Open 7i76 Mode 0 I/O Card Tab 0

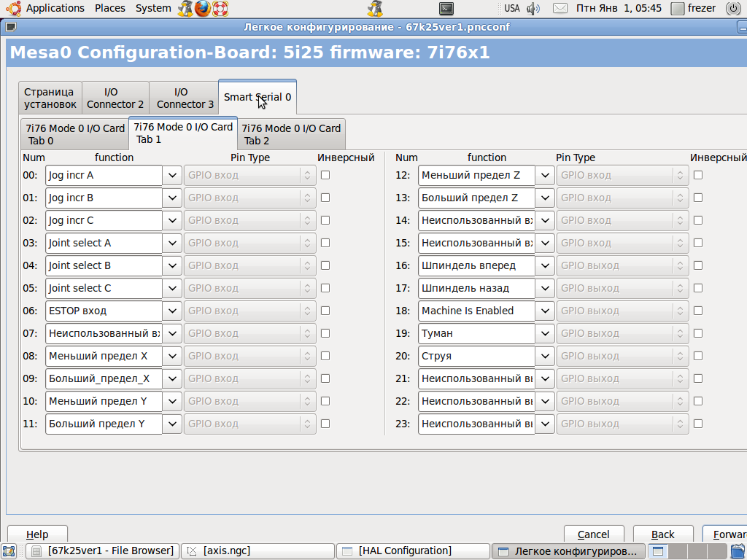click(75, 134)
